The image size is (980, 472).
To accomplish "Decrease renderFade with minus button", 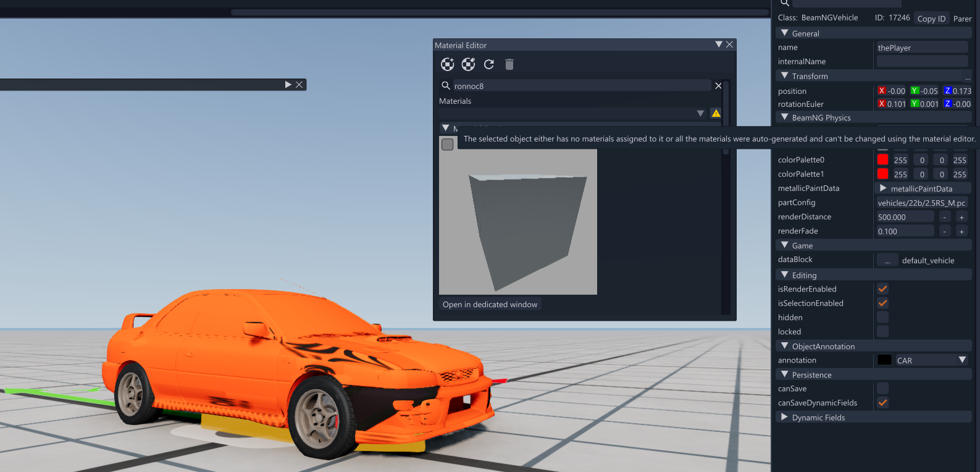I will 945,231.
